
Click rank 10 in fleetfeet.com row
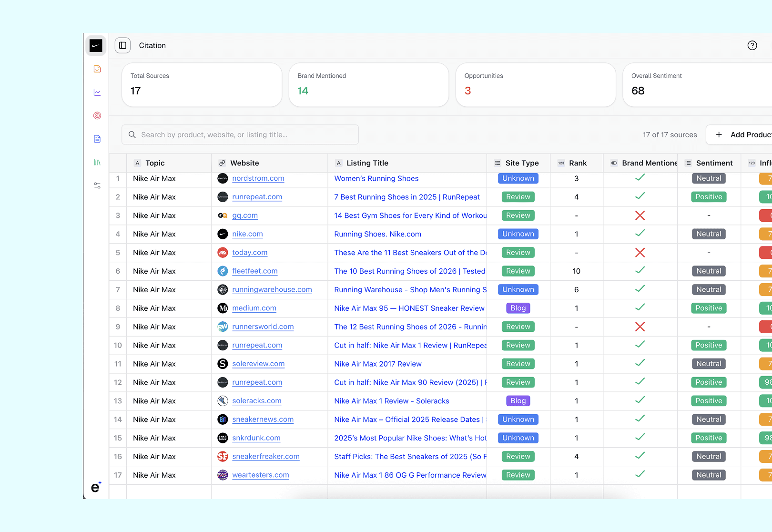tap(576, 271)
